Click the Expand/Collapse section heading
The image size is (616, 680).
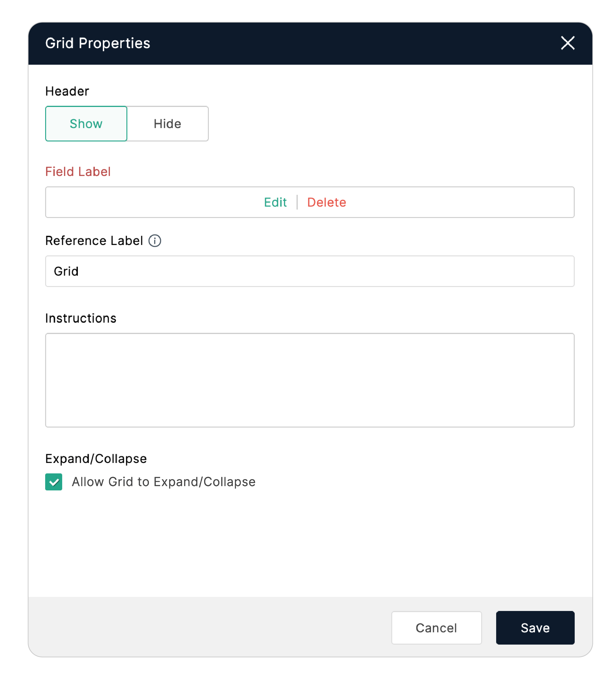coord(96,459)
